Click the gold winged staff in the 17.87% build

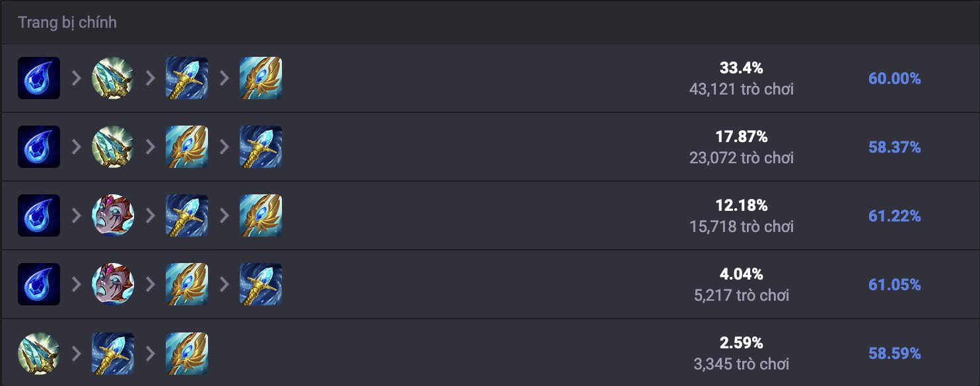pyautogui.click(x=187, y=147)
